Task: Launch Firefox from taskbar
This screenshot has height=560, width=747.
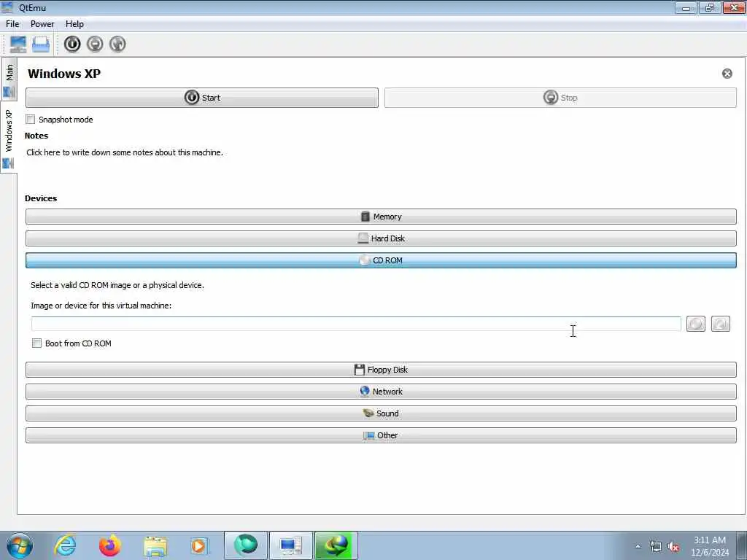Action: [110, 545]
